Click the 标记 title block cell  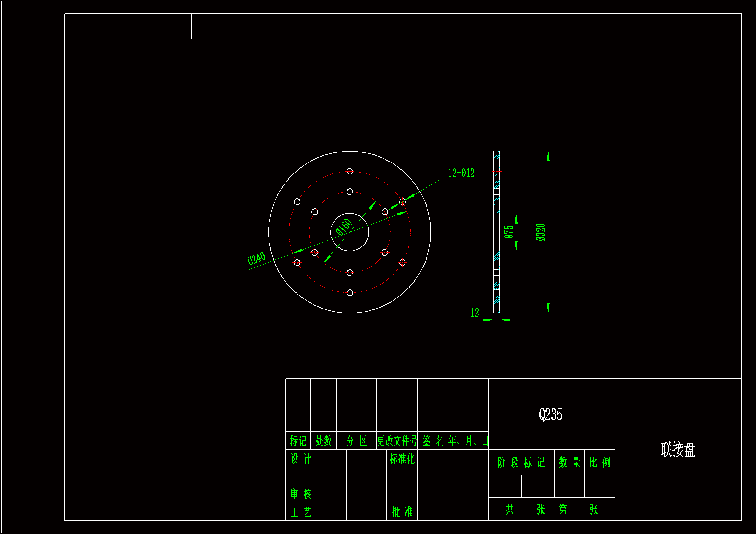pyautogui.click(x=298, y=441)
